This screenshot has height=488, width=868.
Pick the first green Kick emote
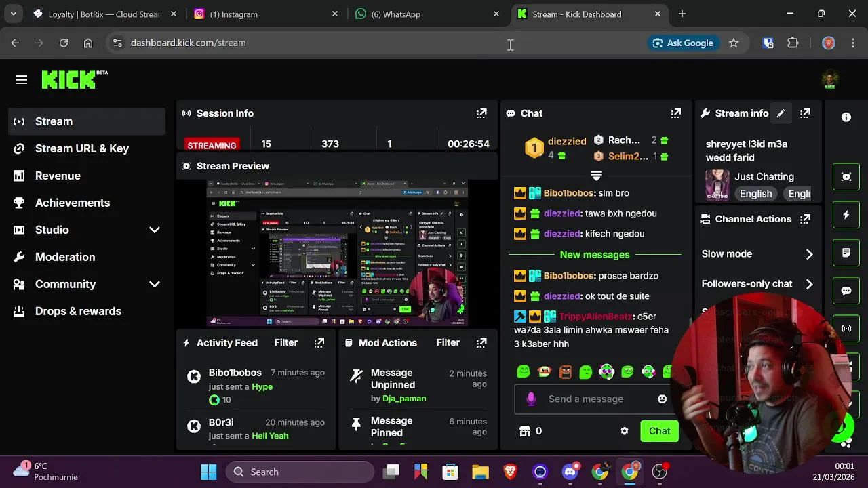point(524,371)
